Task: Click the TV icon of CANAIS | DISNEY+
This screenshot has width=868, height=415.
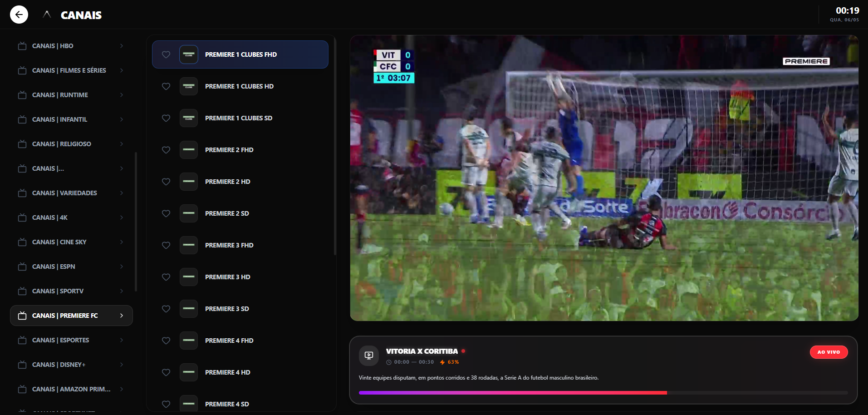Action: coord(22,365)
